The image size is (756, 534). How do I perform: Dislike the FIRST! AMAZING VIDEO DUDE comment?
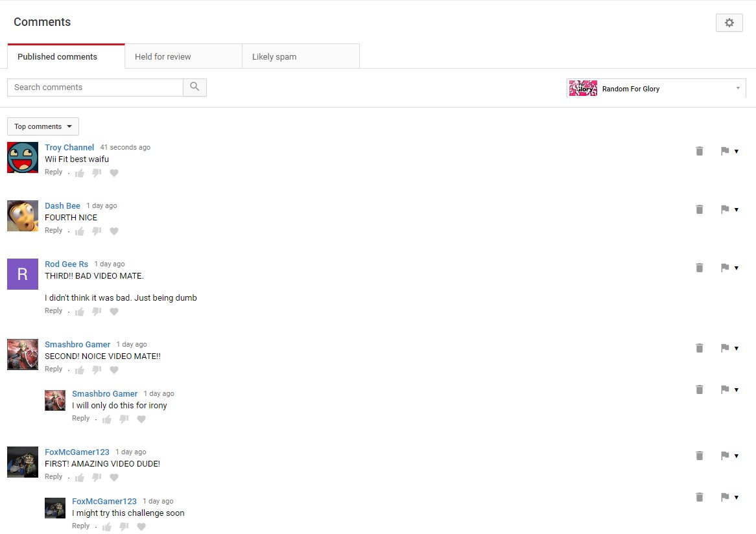click(x=97, y=478)
